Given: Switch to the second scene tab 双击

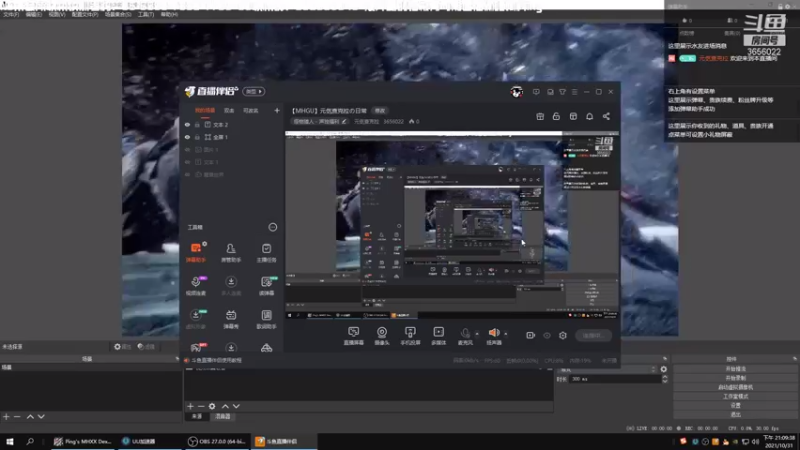Looking at the screenshot, I should pyautogui.click(x=229, y=110).
